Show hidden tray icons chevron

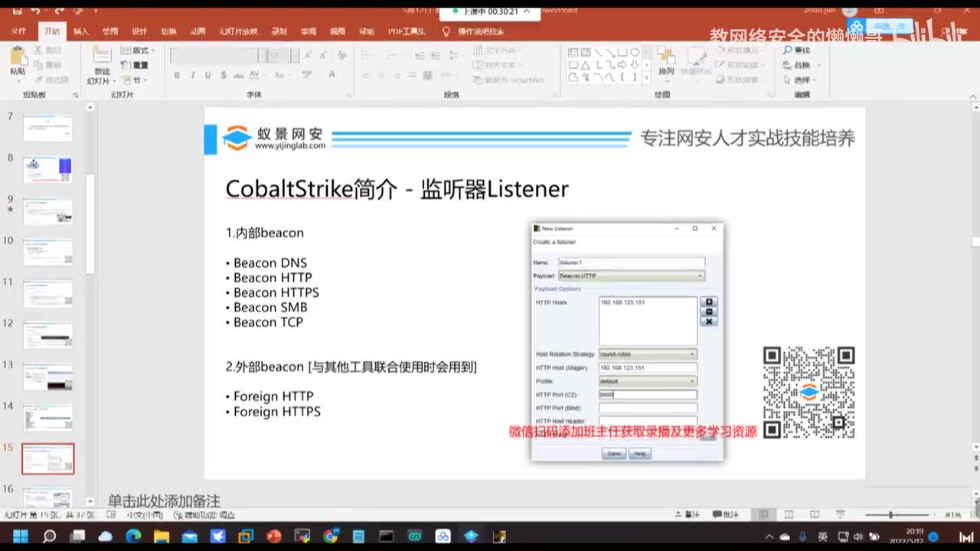tap(769, 536)
